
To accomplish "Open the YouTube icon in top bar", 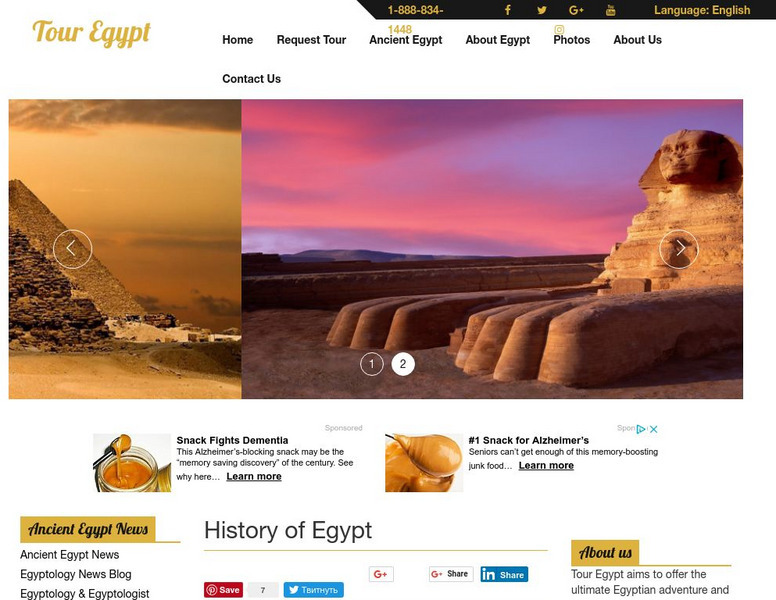I will pyautogui.click(x=611, y=10).
